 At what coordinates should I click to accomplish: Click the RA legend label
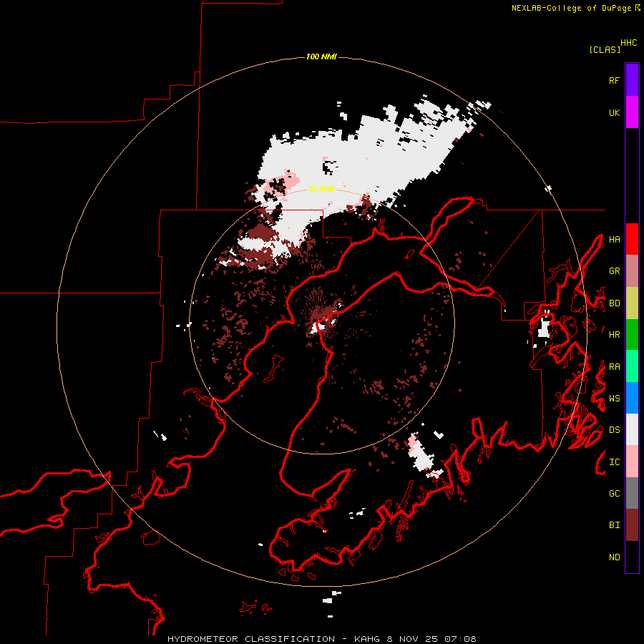[614, 367]
